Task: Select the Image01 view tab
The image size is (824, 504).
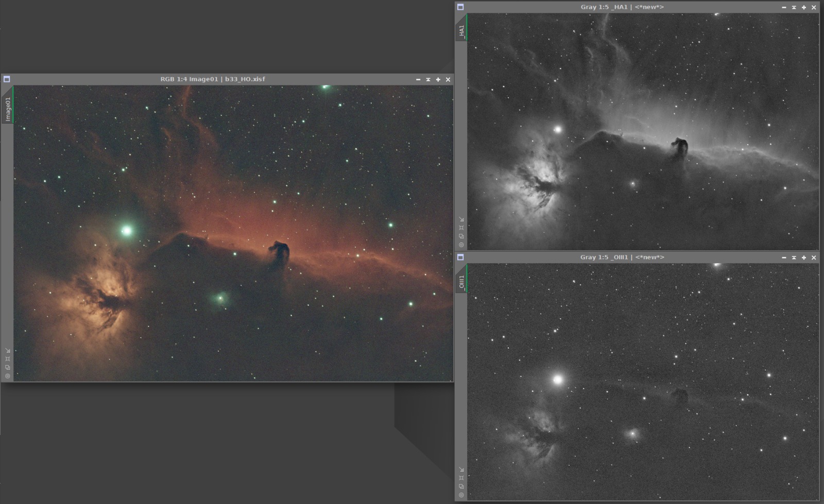Action: tap(8, 109)
